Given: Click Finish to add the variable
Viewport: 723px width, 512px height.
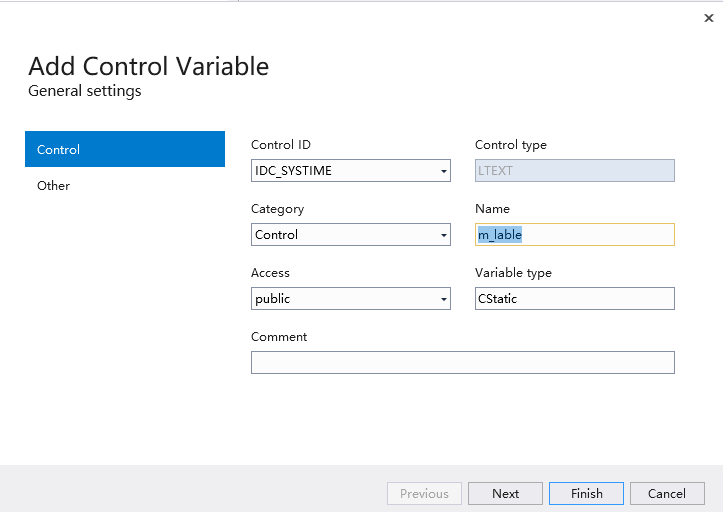Looking at the screenshot, I should point(586,494).
